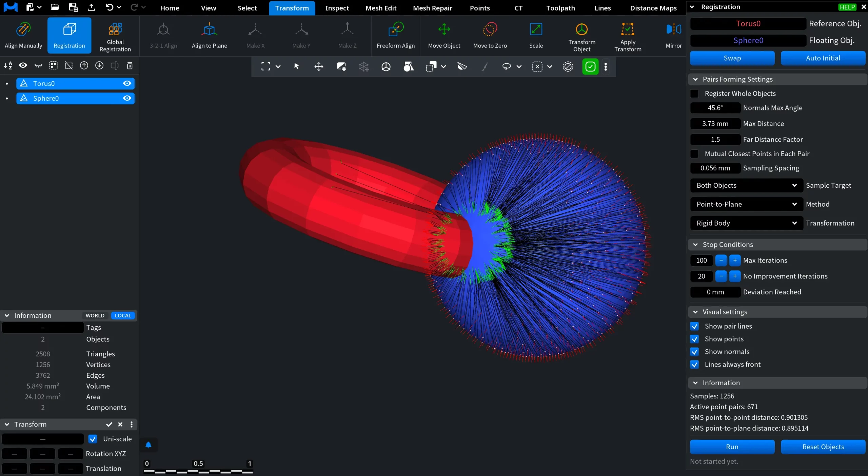The width and height of the screenshot is (868, 476).
Task: Collapse the Stop Conditions section
Action: coord(695,245)
